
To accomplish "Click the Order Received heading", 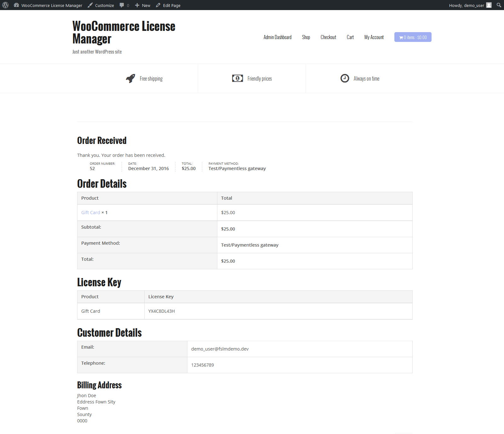I will click(x=102, y=140).
